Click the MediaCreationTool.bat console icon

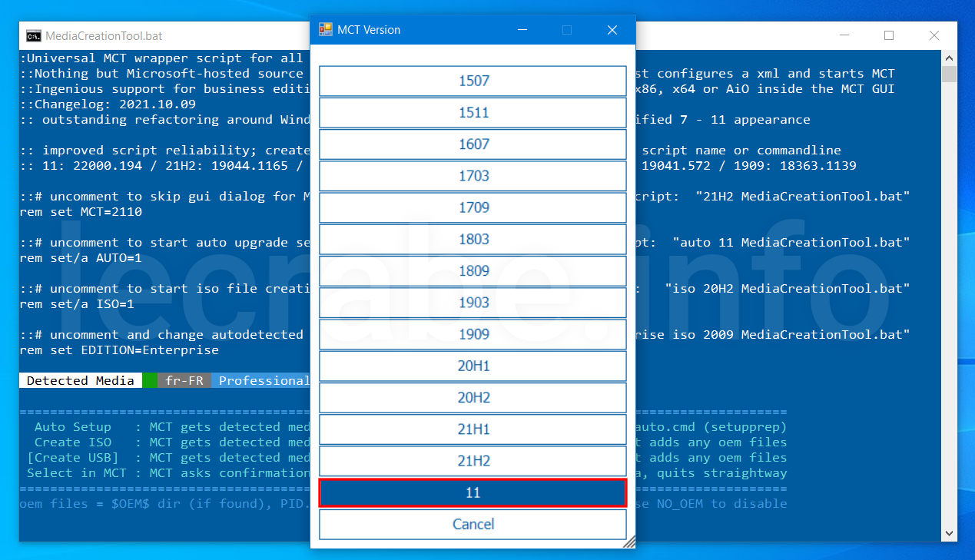(x=34, y=35)
